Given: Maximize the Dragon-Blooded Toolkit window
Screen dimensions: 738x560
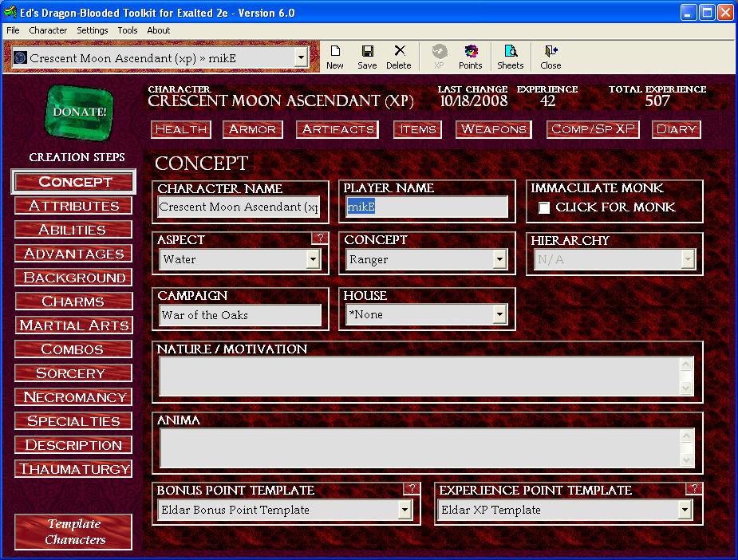Looking at the screenshot, I should [x=707, y=13].
